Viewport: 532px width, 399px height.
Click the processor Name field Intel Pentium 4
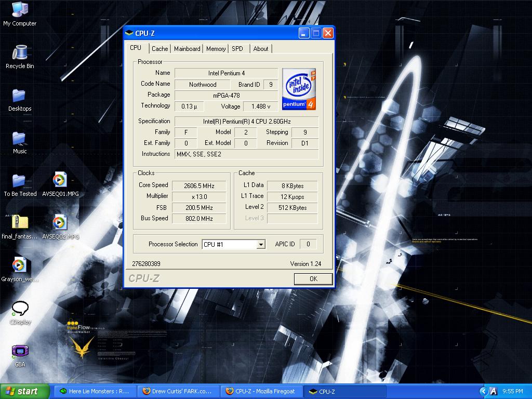(227, 73)
